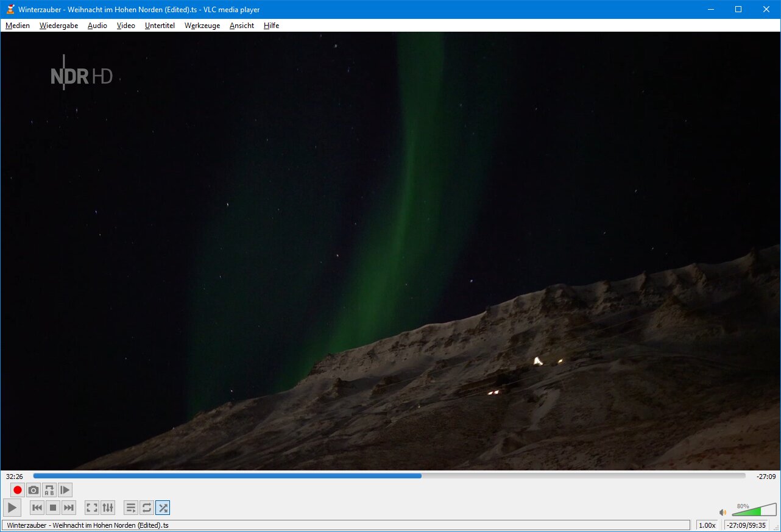The width and height of the screenshot is (781, 532).
Task: Stop playback with the stop button
Action: (53, 508)
